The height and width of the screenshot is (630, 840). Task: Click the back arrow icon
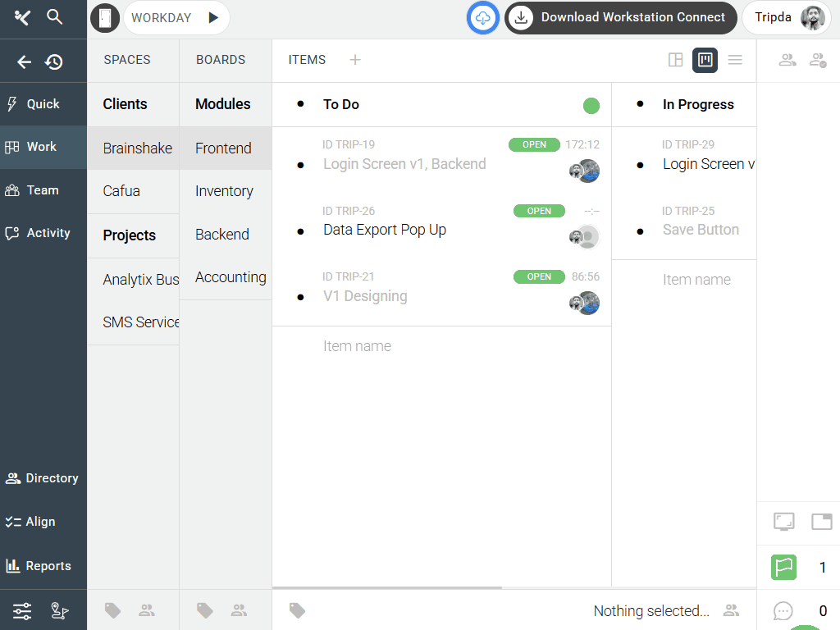tap(25, 62)
